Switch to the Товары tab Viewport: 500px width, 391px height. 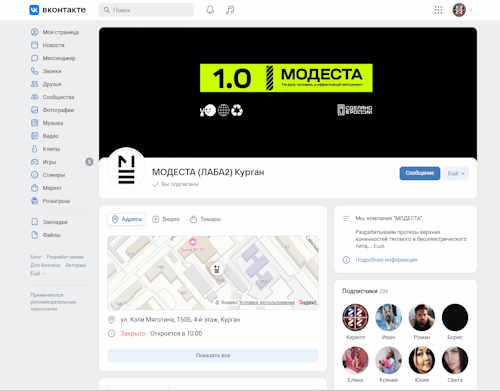(x=206, y=219)
